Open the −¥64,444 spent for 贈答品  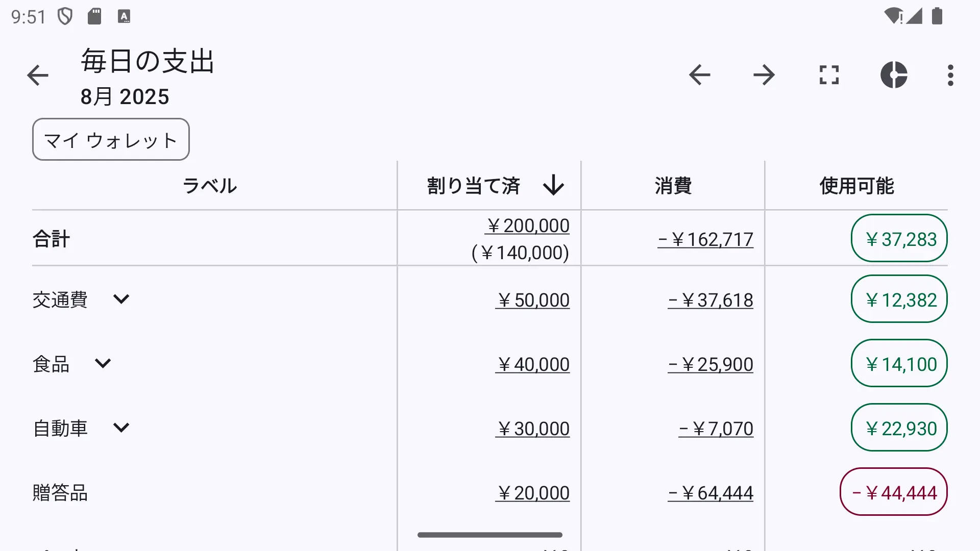point(710,493)
